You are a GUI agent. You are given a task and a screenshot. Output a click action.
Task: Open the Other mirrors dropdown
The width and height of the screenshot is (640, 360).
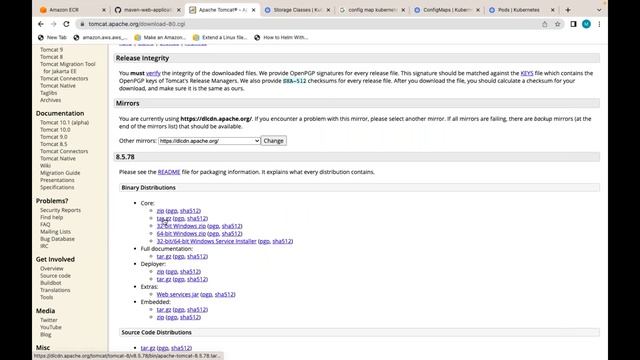pyautogui.click(x=209, y=141)
